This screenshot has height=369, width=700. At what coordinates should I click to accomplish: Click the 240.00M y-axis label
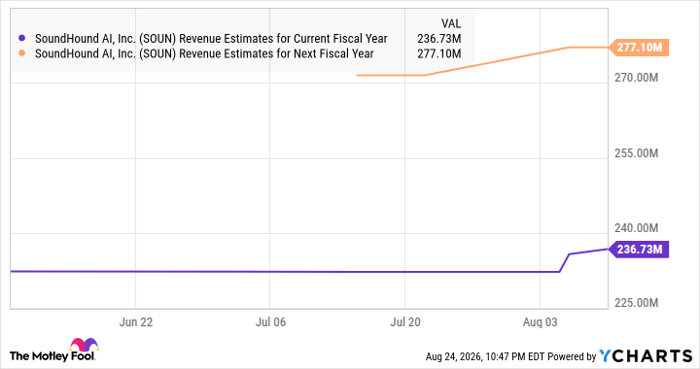click(x=636, y=228)
